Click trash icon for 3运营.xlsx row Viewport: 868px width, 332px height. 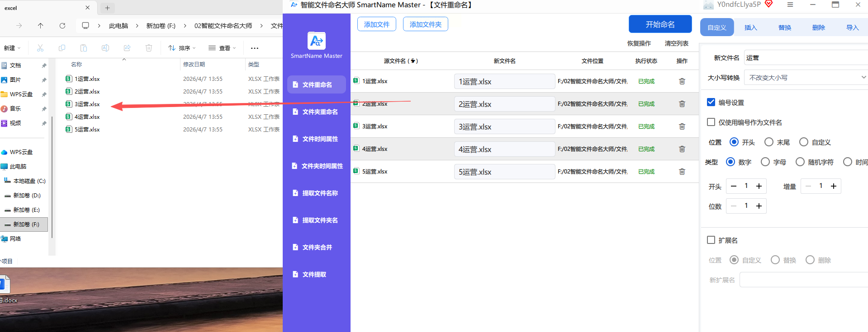[x=682, y=126]
